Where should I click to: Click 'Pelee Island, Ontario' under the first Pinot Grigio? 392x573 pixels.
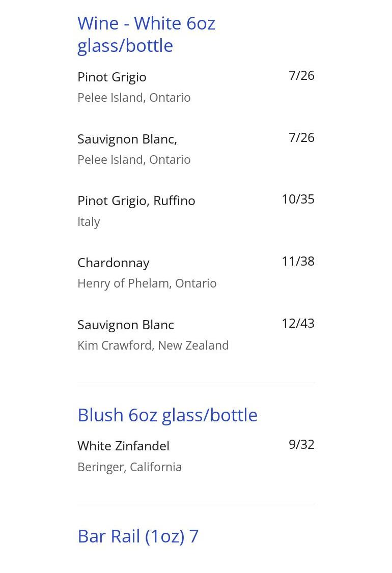point(134,97)
